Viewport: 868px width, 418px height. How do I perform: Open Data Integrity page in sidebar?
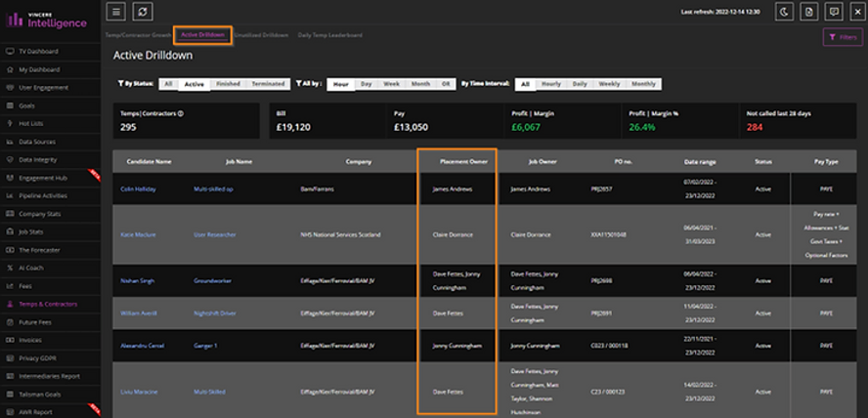tap(38, 159)
